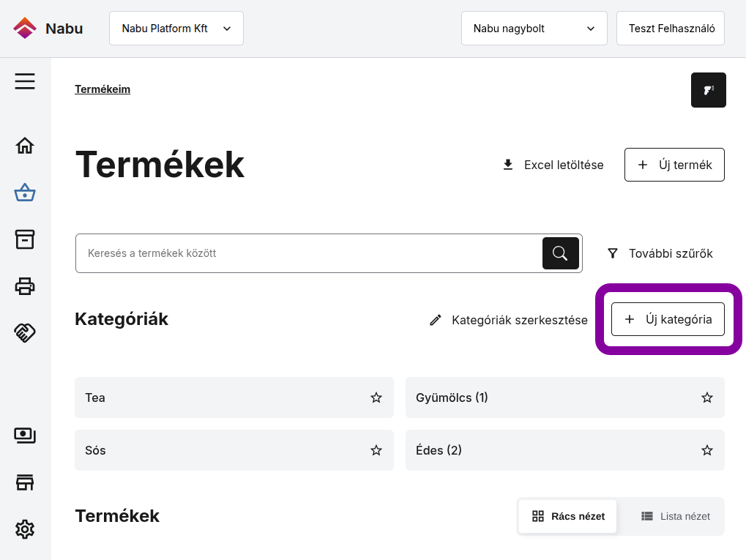
Task: Open the shopping basket products section
Action: click(x=25, y=193)
